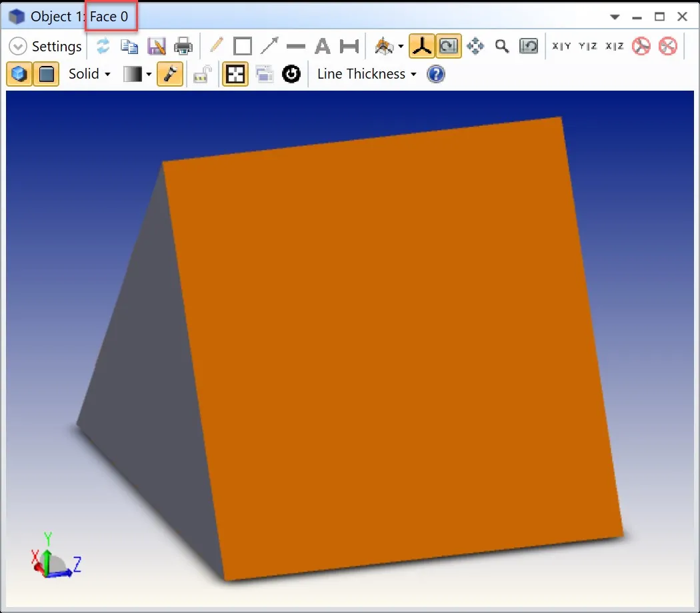This screenshot has height=613, width=700.
Task: Switch to the Y|Z view
Action: click(588, 46)
